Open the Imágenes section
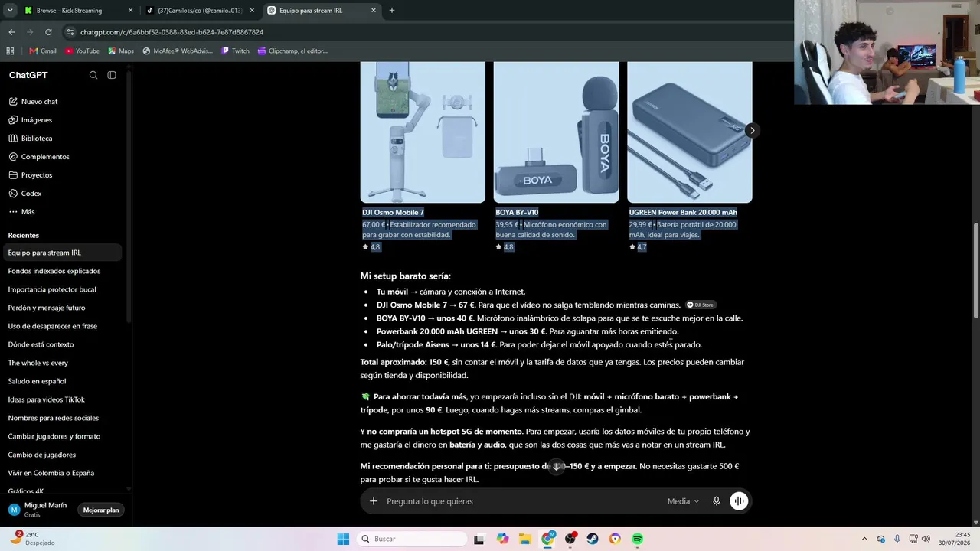The height and width of the screenshot is (551, 980). click(x=61, y=120)
